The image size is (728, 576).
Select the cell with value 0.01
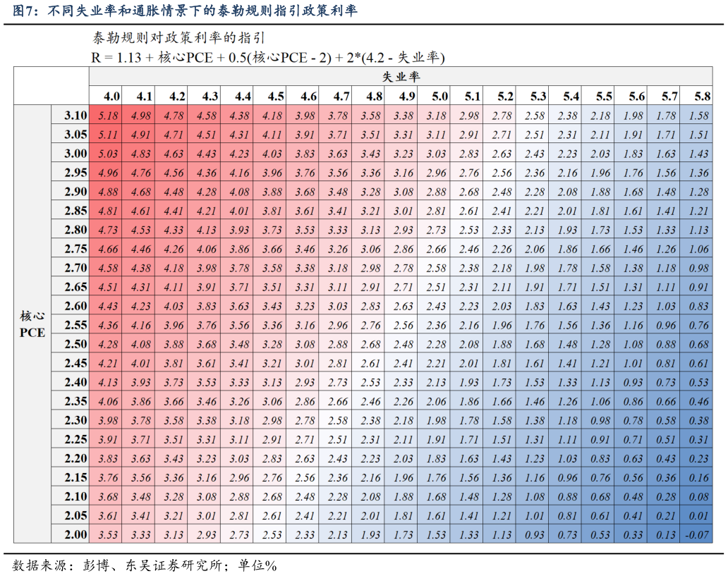coord(698,515)
